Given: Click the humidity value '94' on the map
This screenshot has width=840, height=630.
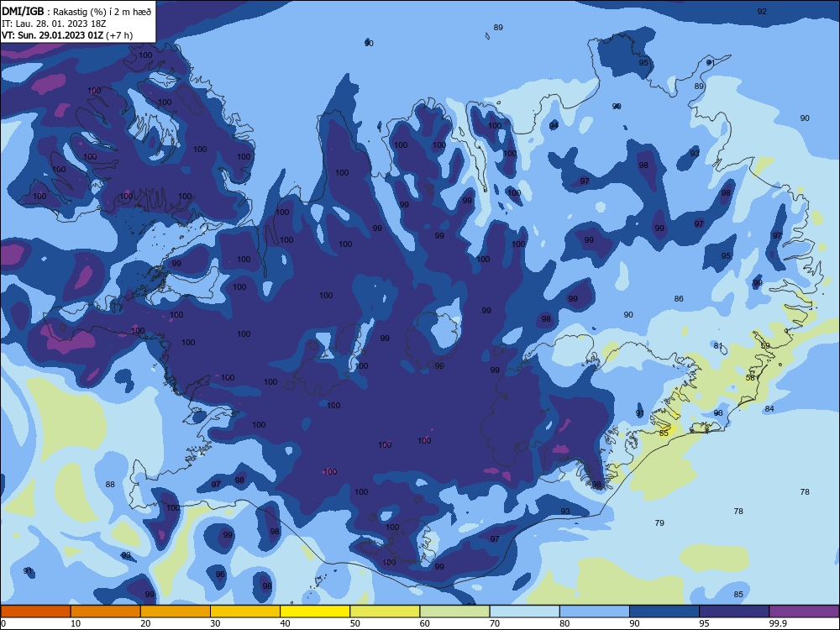Looking at the screenshot, I should (x=554, y=125).
